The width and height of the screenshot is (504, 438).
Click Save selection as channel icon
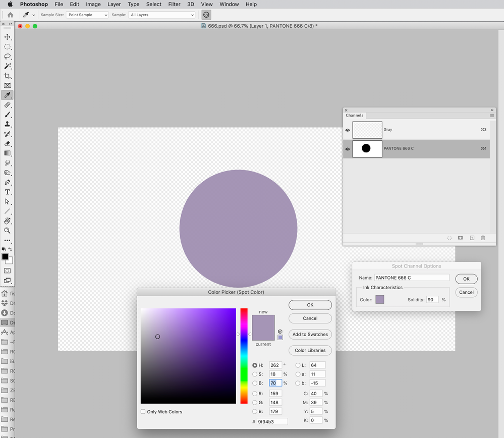pos(460,238)
